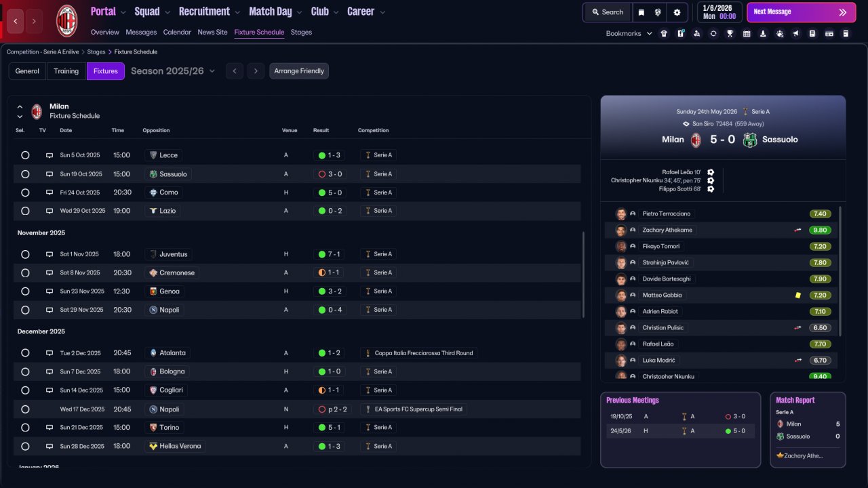
Task: Click the ticket-shaped shortcut icon
Action: coord(829,33)
